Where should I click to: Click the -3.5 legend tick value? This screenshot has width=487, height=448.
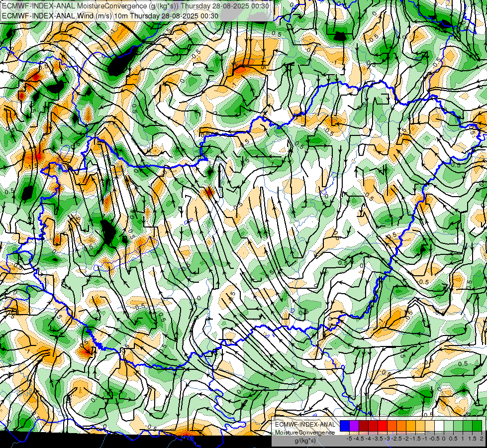(378, 439)
